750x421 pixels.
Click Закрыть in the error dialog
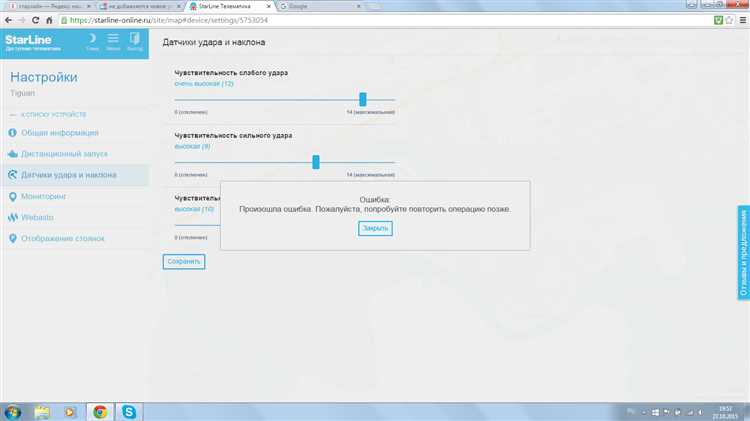[375, 228]
